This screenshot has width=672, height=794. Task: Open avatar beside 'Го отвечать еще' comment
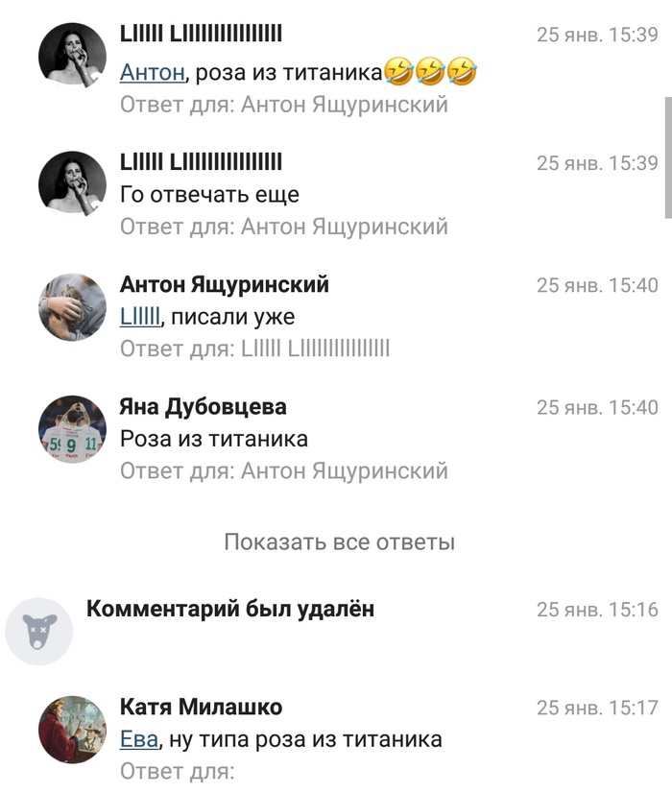pyautogui.click(x=72, y=183)
